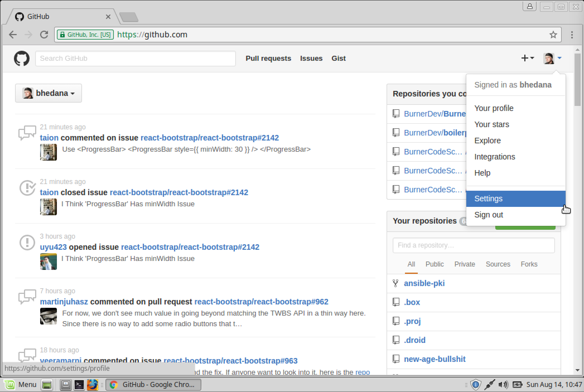Image resolution: width=584 pixels, height=392 pixels.
Task: Open react-bootstrap#963 issue link
Action: coord(231,361)
